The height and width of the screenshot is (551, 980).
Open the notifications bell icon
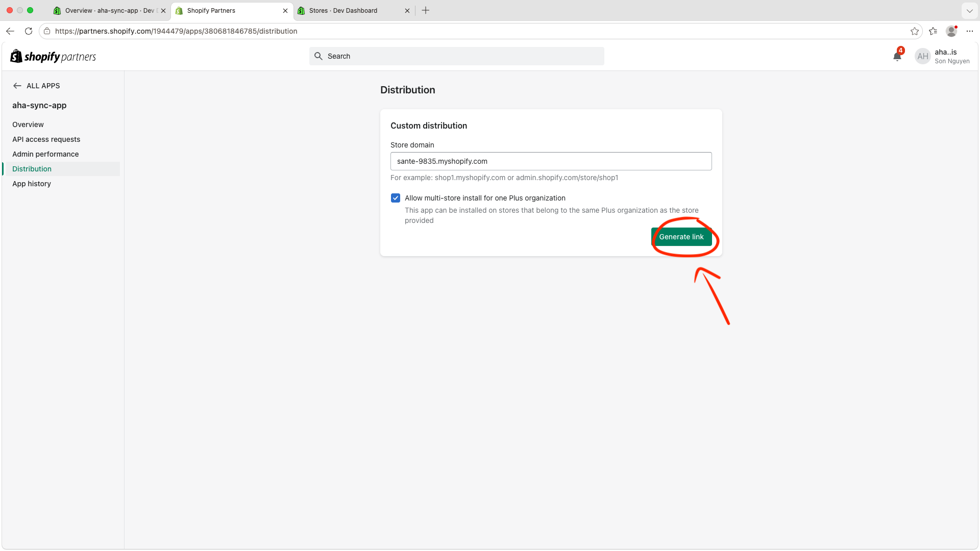click(897, 56)
